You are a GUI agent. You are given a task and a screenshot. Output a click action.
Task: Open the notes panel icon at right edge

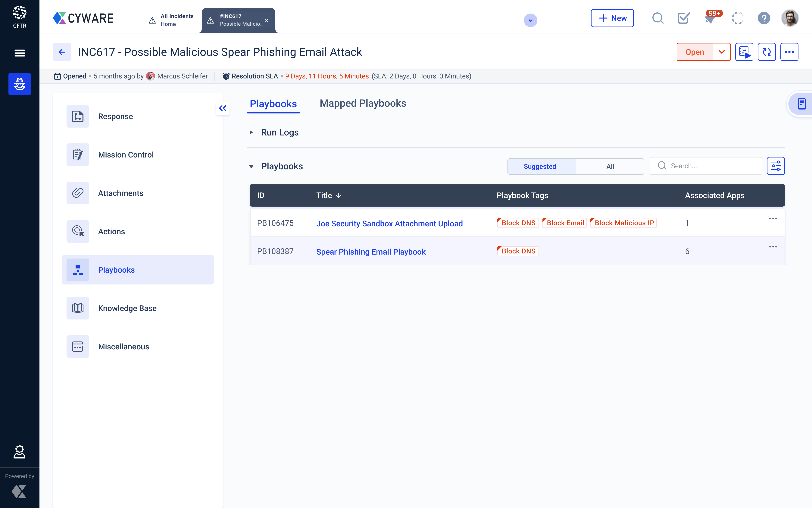(x=801, y=104)
